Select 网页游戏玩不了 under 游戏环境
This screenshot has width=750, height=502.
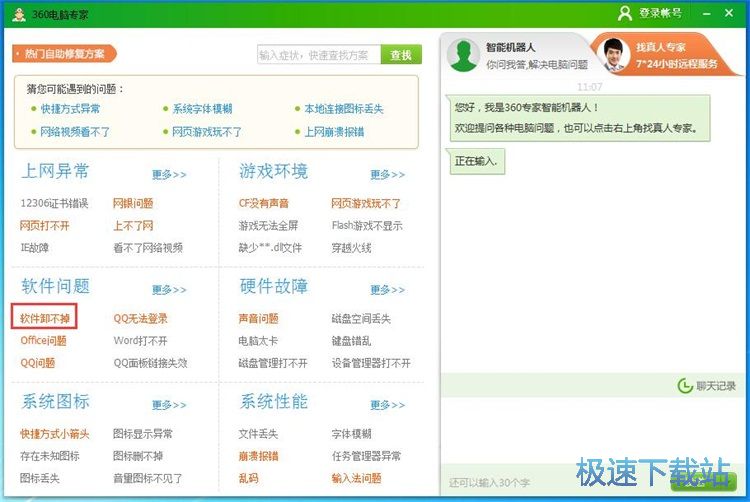[x=366, y=203]
